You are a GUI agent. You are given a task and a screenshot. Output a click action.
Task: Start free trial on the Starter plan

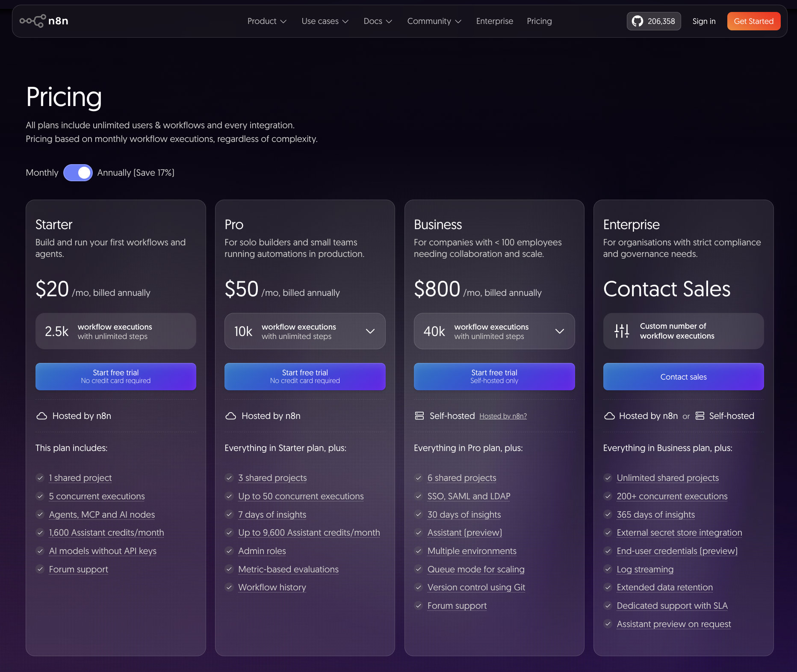[116, 377]
